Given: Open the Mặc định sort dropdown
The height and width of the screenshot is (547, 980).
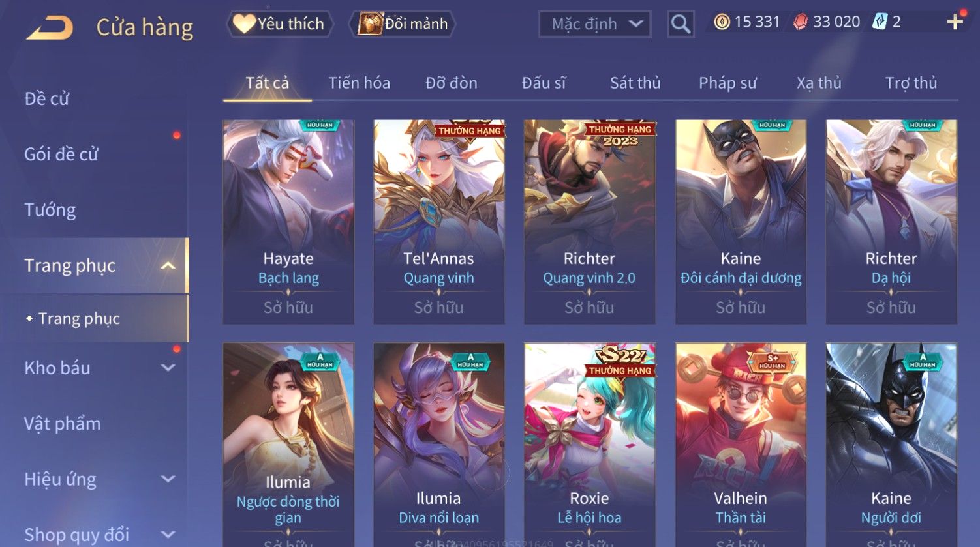Looking at the screenshot, I should 595,24.
